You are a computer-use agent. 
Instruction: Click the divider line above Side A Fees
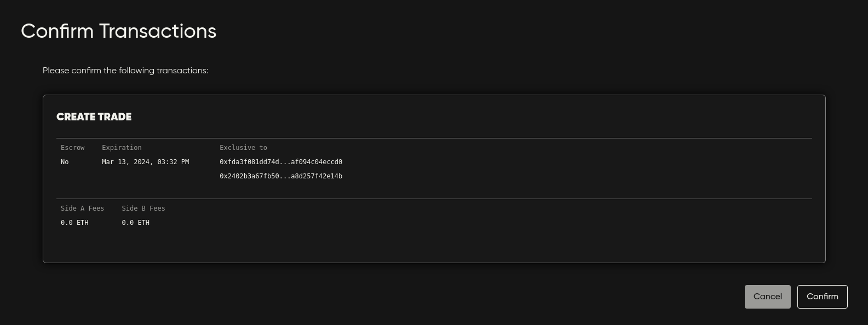tap(434, 199)
